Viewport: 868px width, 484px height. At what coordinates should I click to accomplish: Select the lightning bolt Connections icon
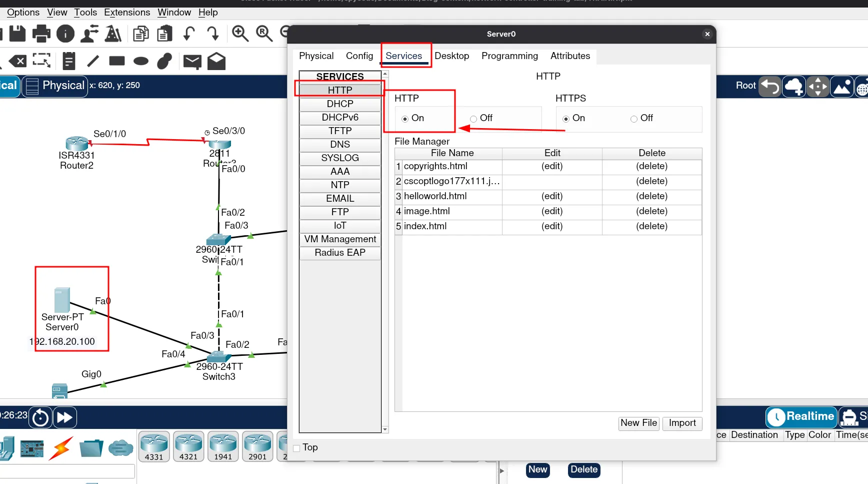(61, 447)
